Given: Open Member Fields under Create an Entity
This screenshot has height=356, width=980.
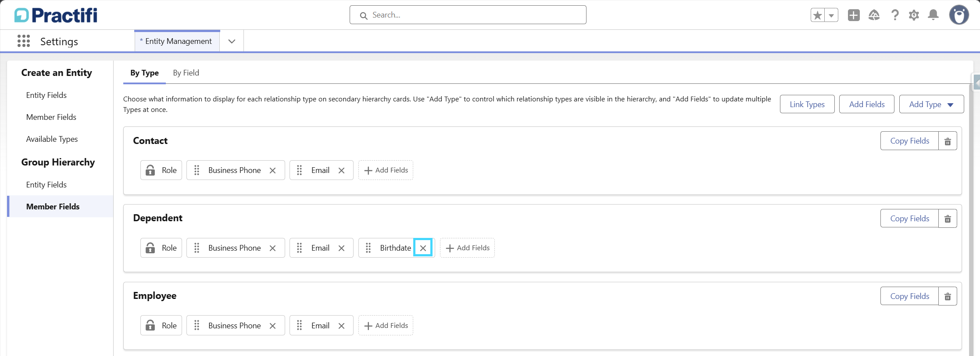Looking at the screenshot, I should click(51, 117).
